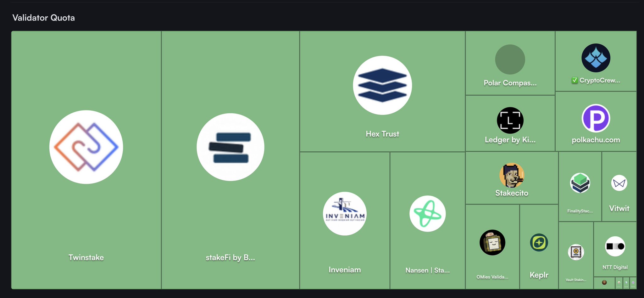This screenshot has width=644, height=298.
Task: Open the Ledger by Kiln black logo
Action: 510,121
